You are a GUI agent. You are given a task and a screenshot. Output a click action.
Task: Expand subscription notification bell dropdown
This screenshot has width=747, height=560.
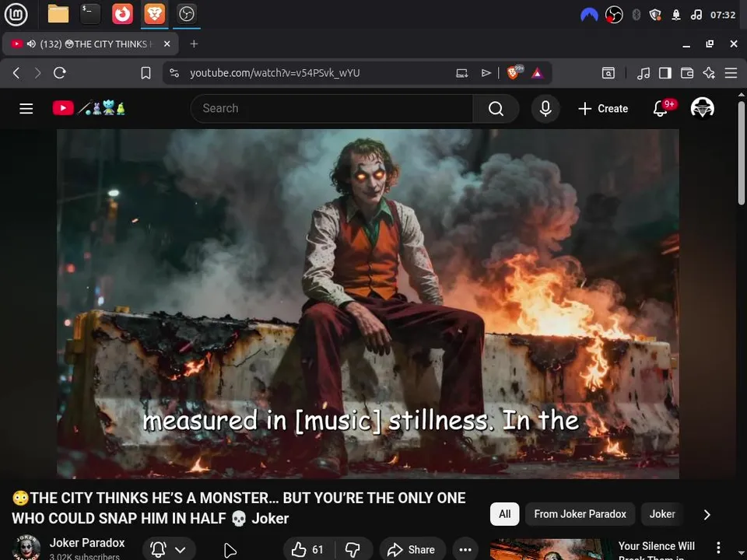168,550
